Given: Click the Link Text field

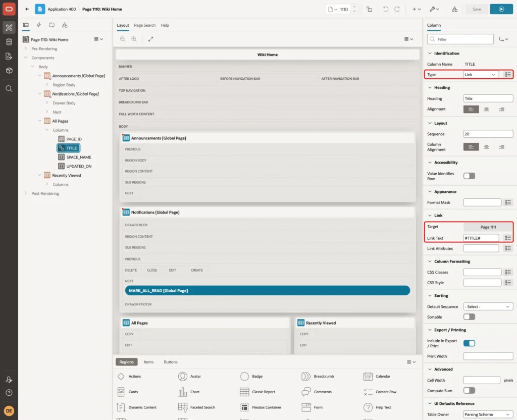Looking at the screenshot, I should coord(481,238).
